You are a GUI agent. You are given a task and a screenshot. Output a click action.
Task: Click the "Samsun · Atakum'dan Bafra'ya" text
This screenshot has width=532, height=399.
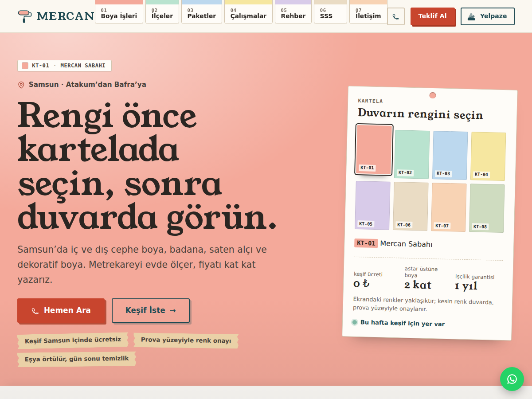[x=87, y=85]
